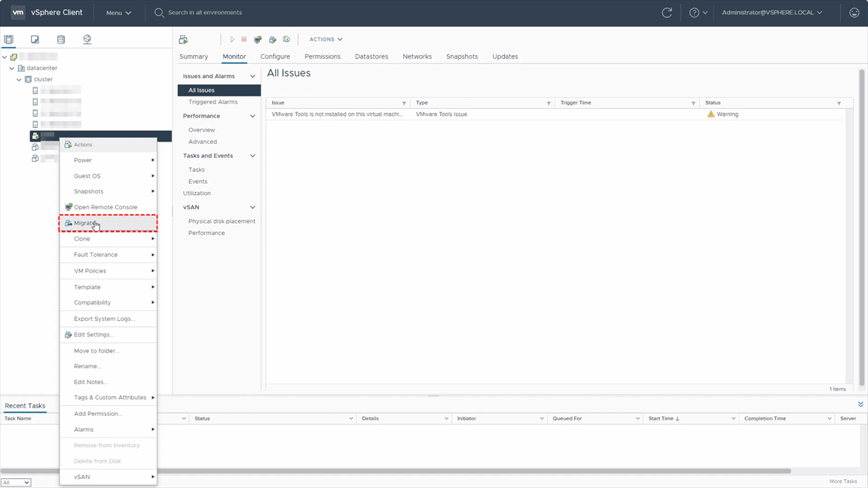
Task: Choose Edit Settings in the context menu
Action: (x=93, y=334)
